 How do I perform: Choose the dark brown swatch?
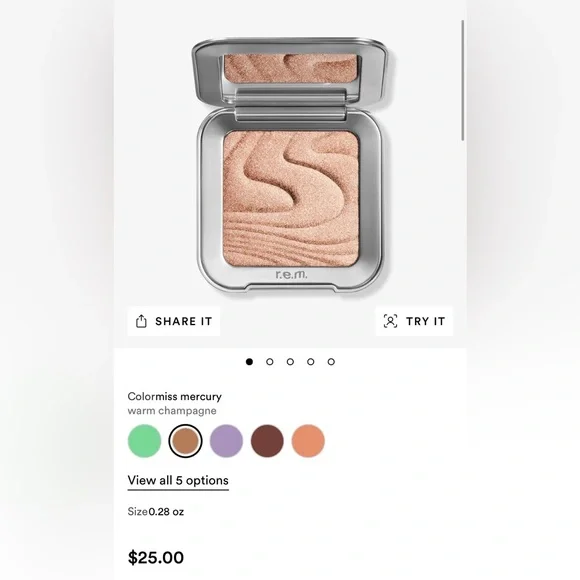(x=267, y=441)
